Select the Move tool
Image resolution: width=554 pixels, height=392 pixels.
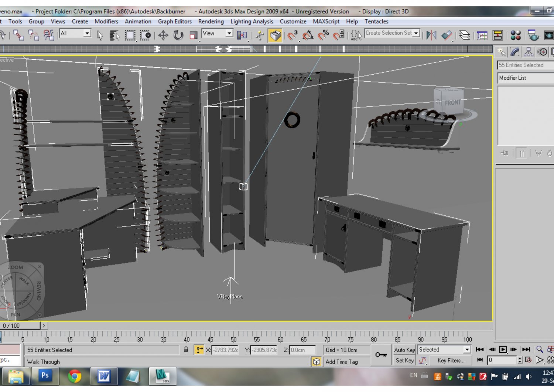click(163, 35)
